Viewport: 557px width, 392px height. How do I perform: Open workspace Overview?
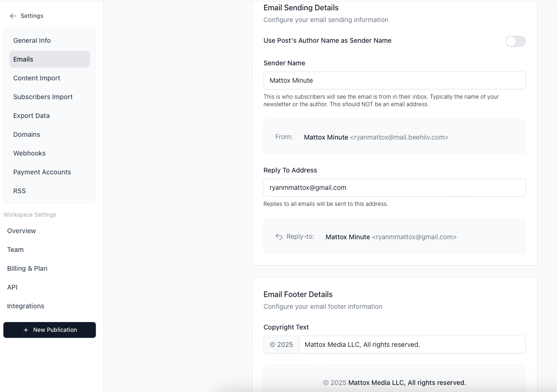click(x=22, y=231)
